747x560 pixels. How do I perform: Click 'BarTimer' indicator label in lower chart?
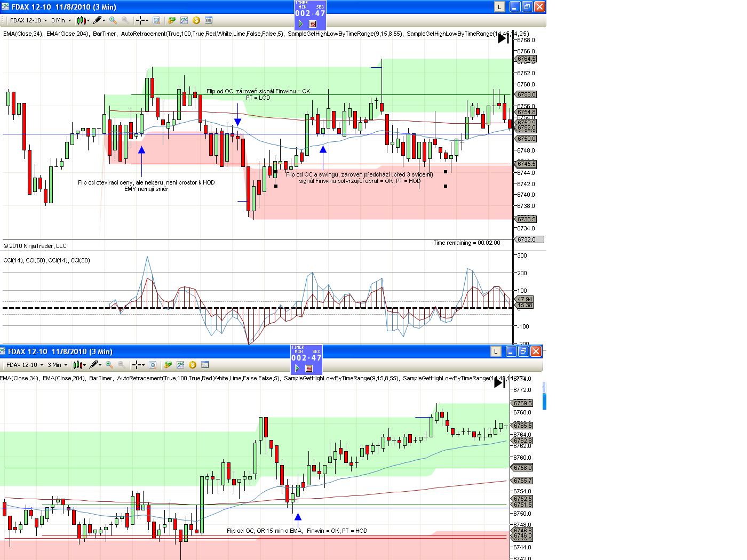101,378
